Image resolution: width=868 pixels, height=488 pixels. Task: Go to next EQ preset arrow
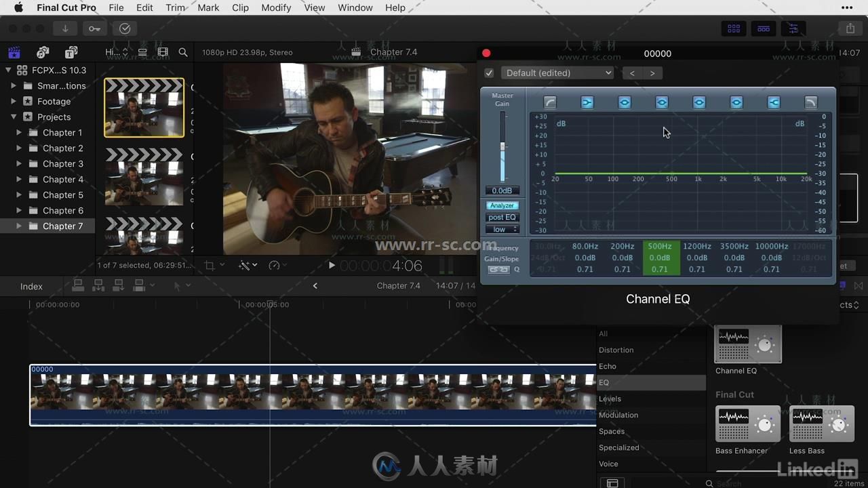[x=652, y=73]
